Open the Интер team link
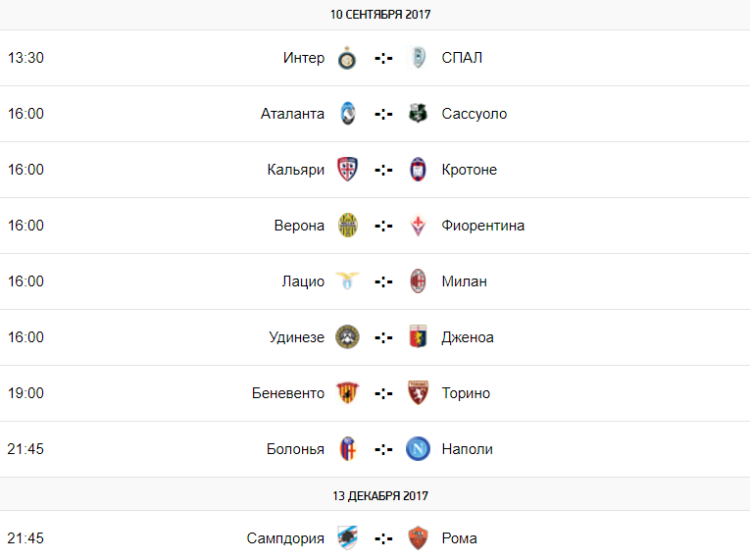The image size is (750, 560). click(303, 58)
